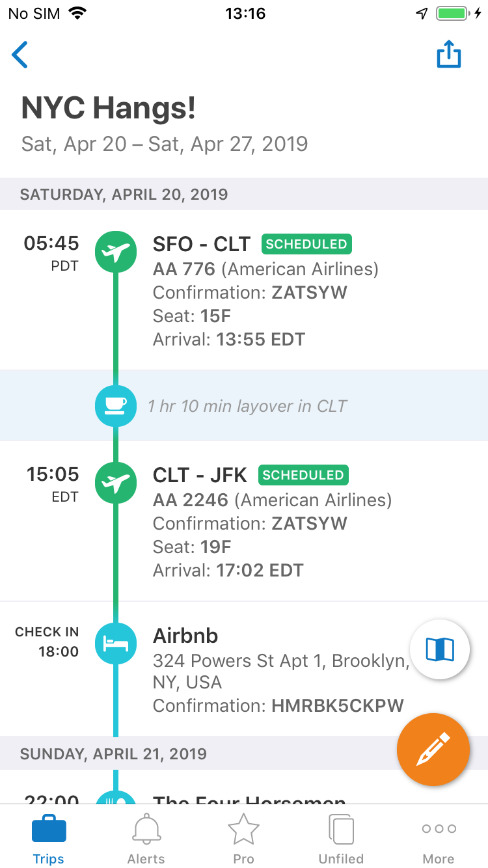
Task: Tap the Sunday, April 21, 2019 header
Action: [113, 753]
